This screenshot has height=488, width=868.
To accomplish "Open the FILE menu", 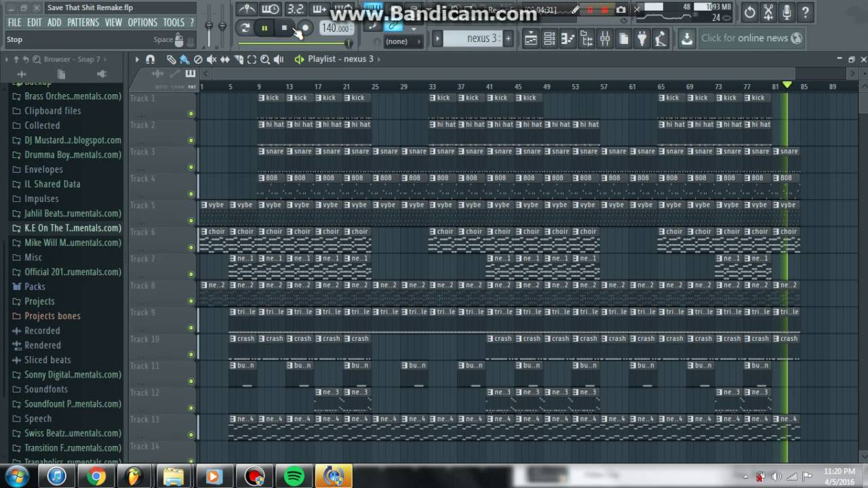I will [x=14, y=22].
